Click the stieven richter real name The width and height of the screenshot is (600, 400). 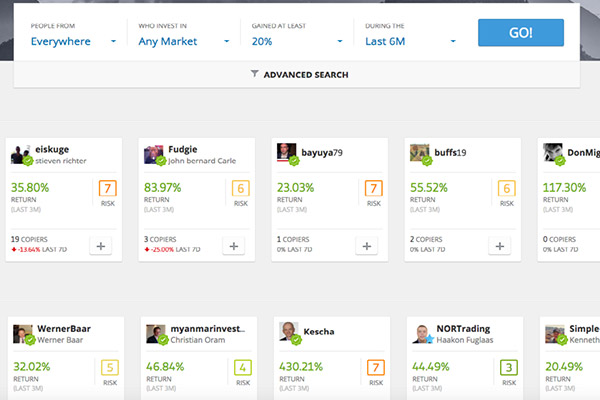(x=61, y=161)
